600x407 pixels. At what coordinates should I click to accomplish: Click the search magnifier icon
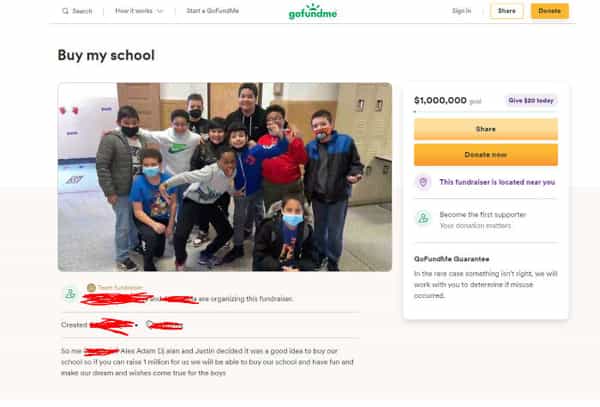tap(65, 11)
